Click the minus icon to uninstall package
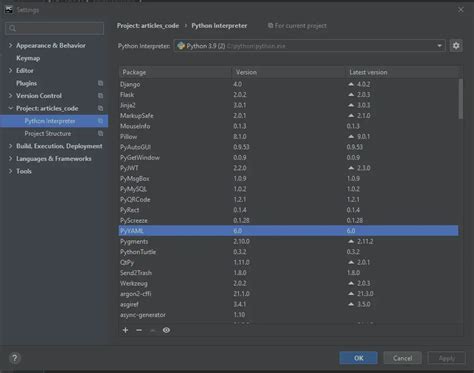The height and width of the screenshot is (373, 474). (139, 330)
